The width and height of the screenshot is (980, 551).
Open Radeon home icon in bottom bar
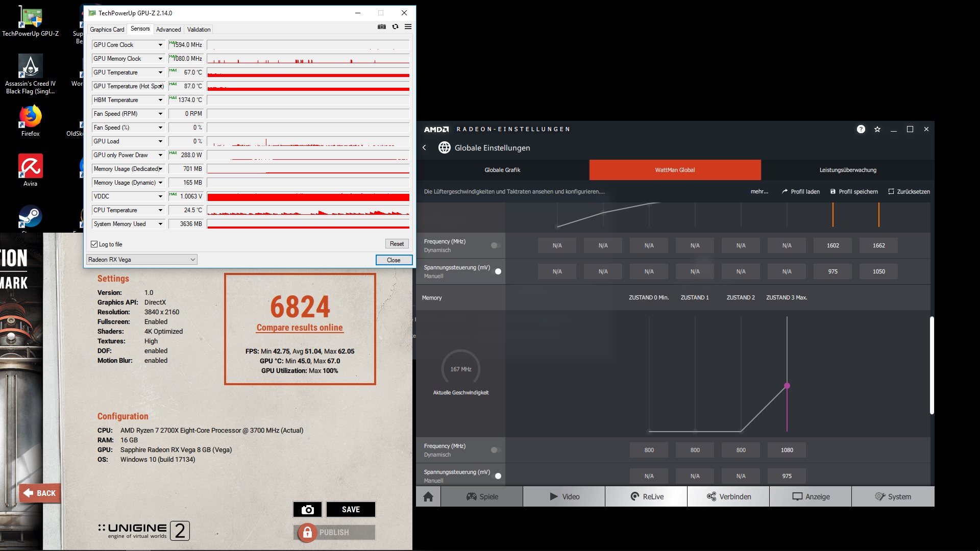[428, 496]
